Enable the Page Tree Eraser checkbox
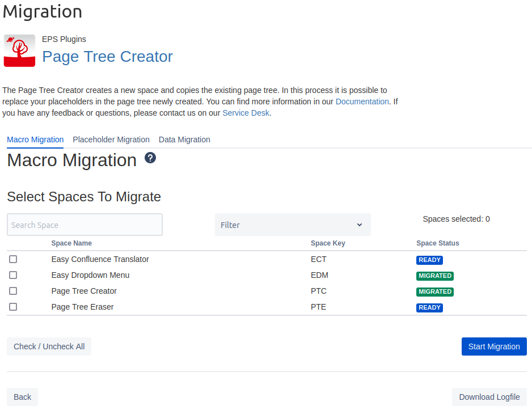The width and height of the screenshot is (532, 410). (x=13, y=307)
